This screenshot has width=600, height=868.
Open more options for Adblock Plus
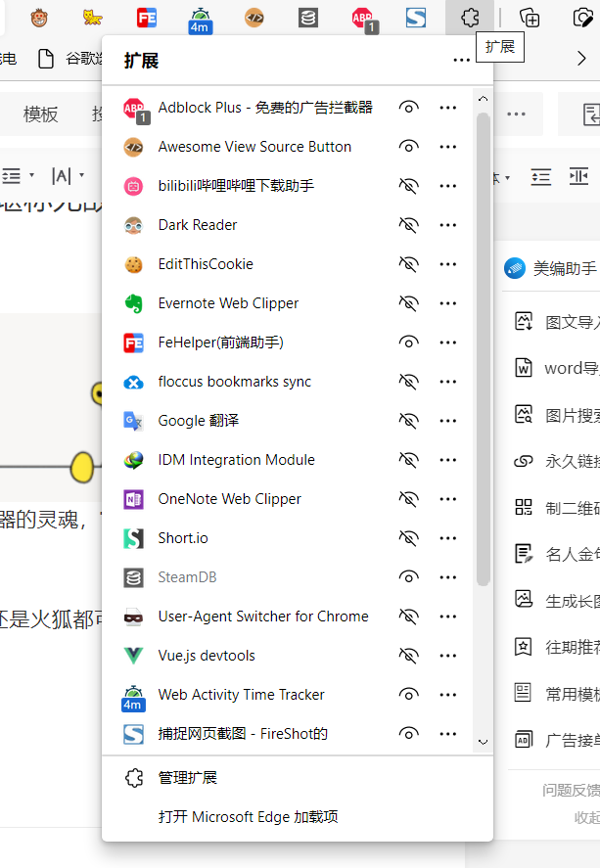(447, 108)
